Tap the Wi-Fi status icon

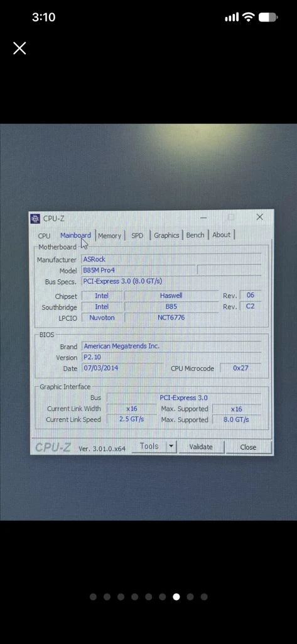tap(248, 17)
